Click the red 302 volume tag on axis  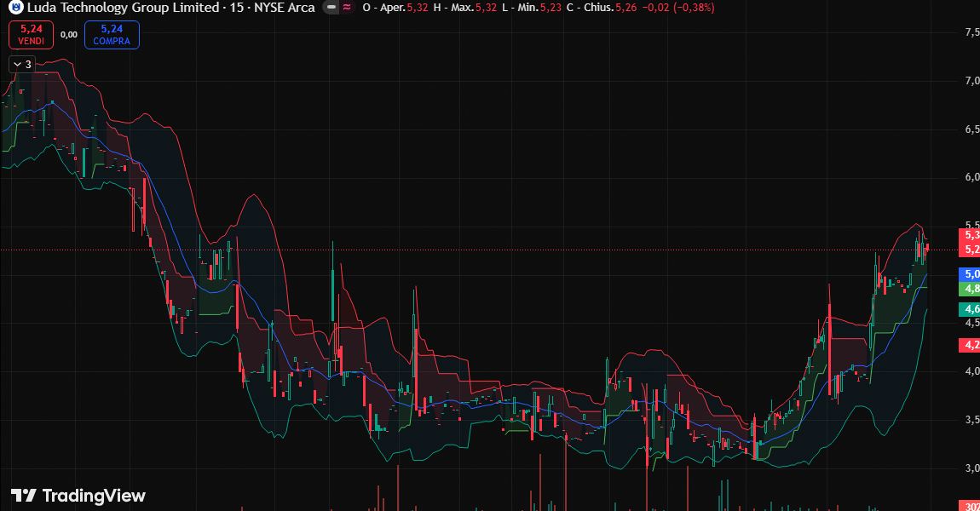(x=970, y=506)
